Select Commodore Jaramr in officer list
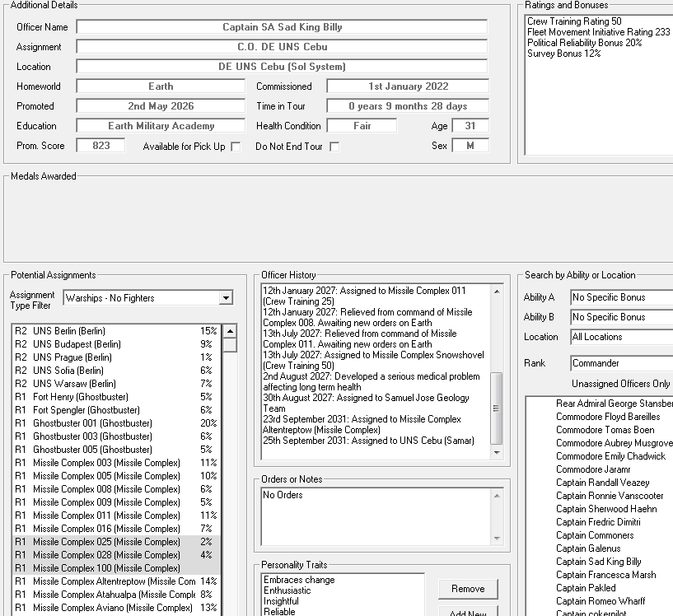Image resolution: width=673 pixels, height=616 pixels. pos(593,469)
